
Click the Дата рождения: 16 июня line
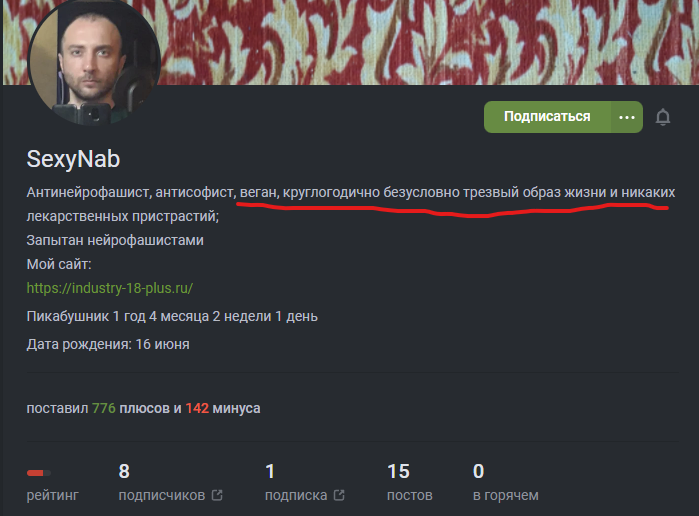click(x=108, y=344)
